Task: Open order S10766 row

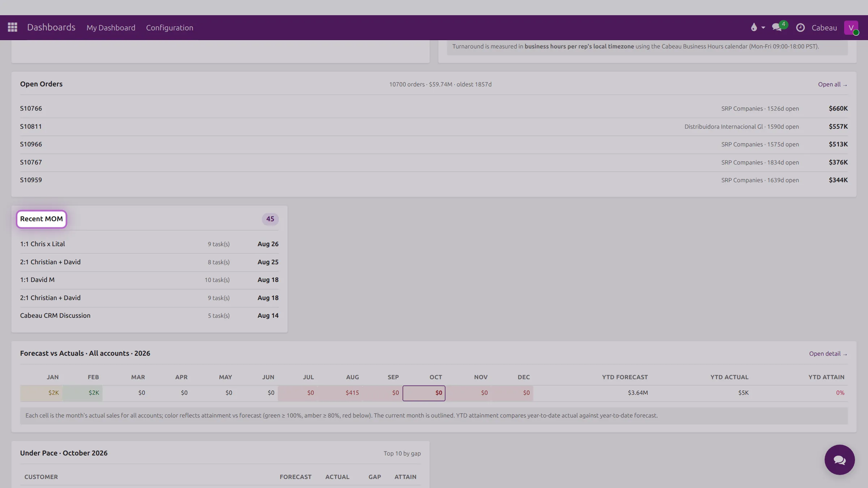Action: [434, 108]
